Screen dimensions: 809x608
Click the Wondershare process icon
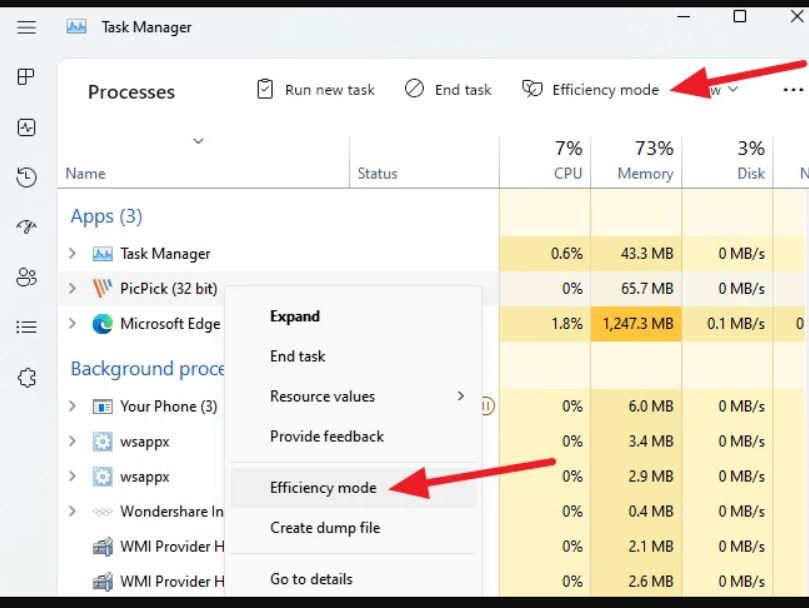102,511
